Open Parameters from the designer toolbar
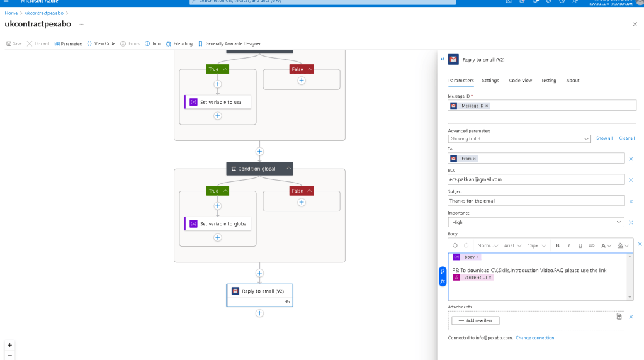Screen dimensions: 644x360 (69, 43)
